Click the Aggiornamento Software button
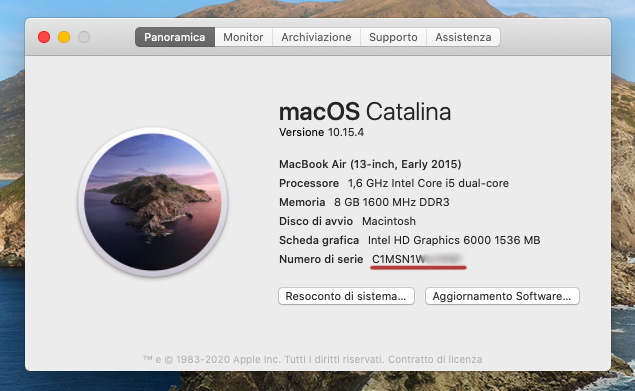 click(x=502, y=296)
